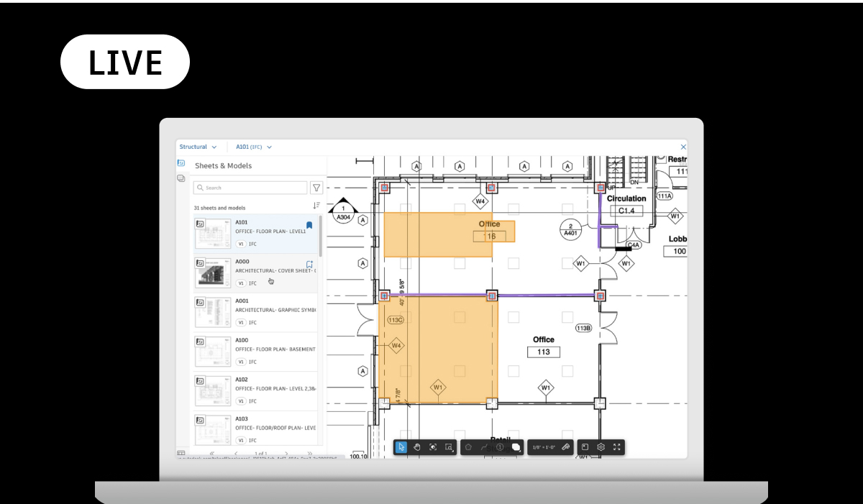Select the A102 Level 2,3 floor plan thumbnail
Viewport: 863px width, 504px height.
[x=213, y=390]
